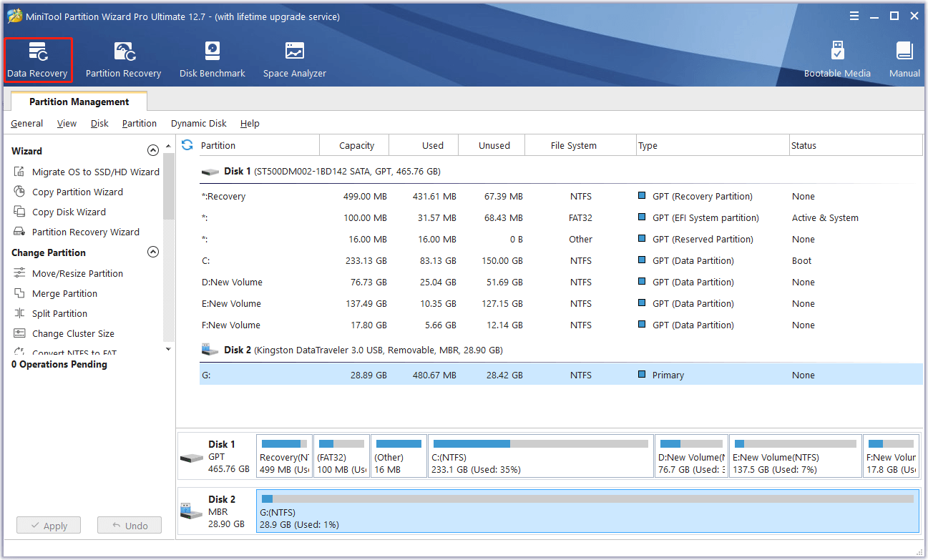
Task: Select C:(NTFS) 233.1 GB block in disk map
Action: [542, 456]
